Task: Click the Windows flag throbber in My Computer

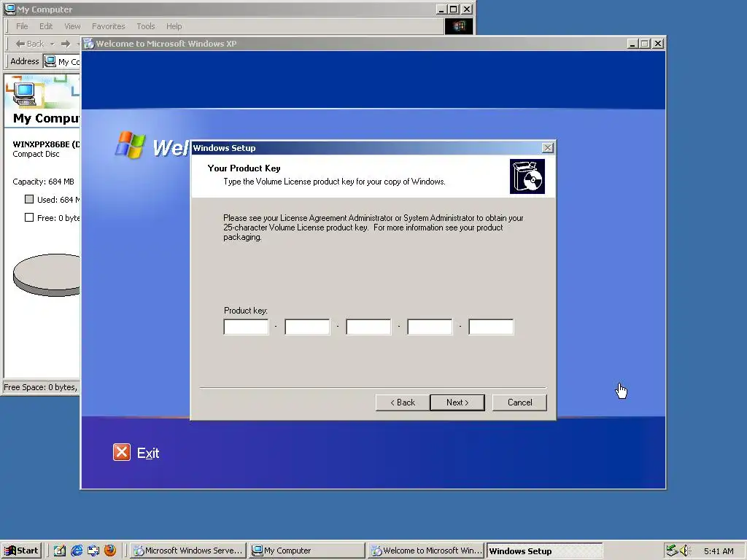Action: coord(459,26)
